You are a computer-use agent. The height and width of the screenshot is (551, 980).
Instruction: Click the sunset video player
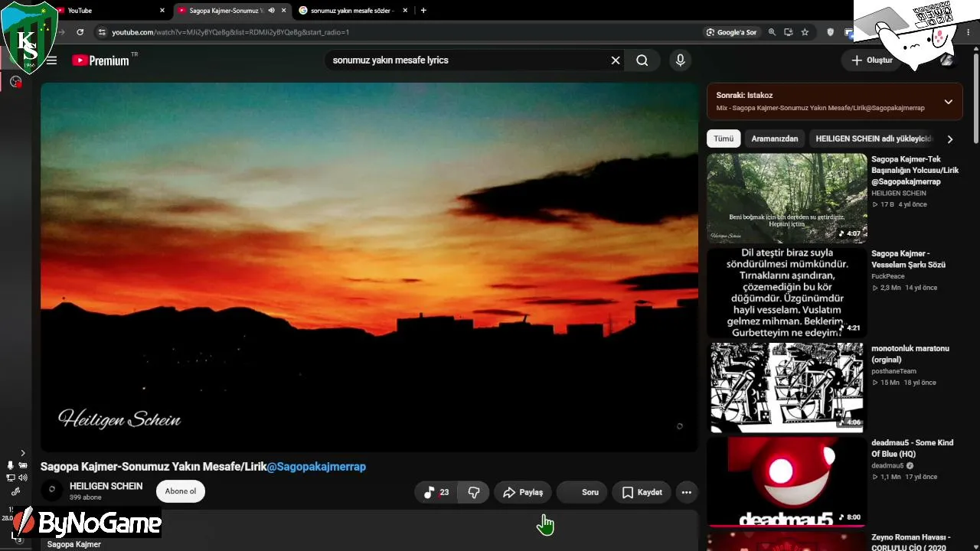pyautogui.click(x=369, y=266)
